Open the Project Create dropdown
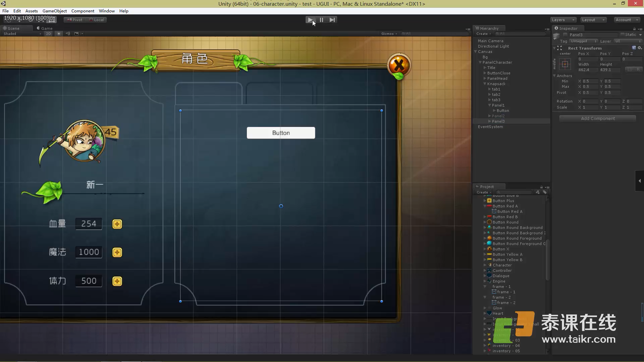The width and height of the screenshot is (644, 362). (484, 192)
